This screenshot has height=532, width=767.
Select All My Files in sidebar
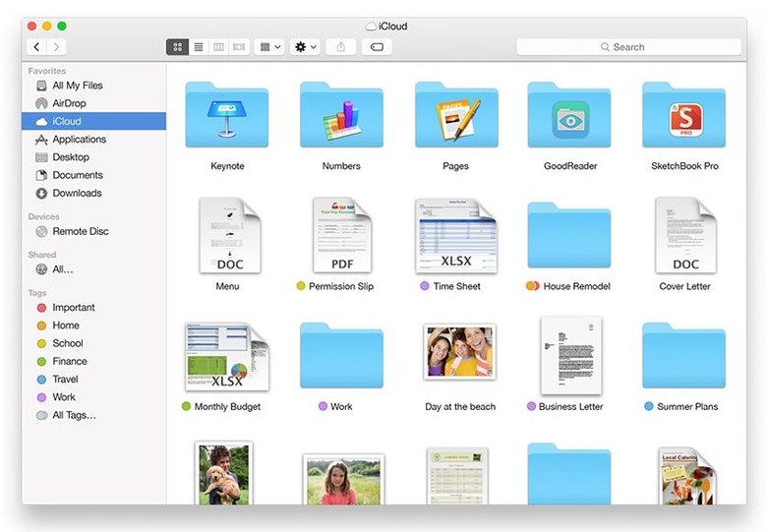(94, 86)
